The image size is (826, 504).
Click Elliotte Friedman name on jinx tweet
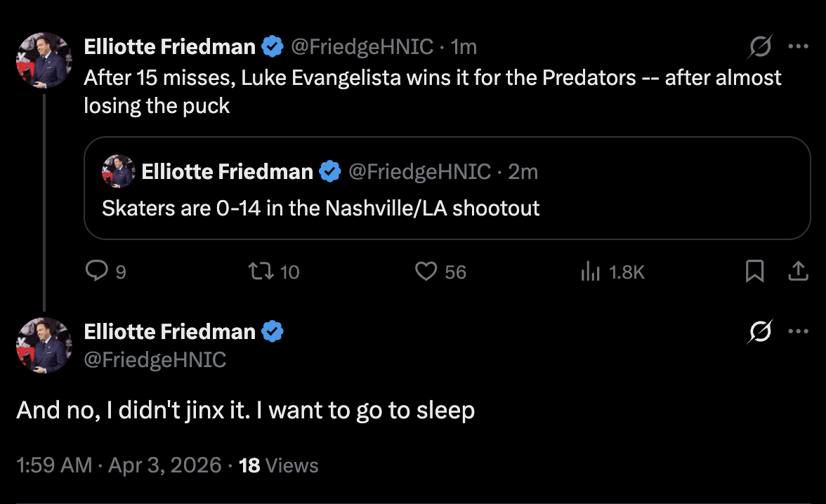click(x=169, y=331)
